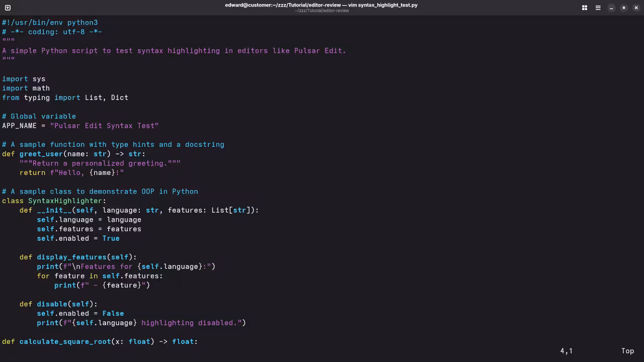
Task: Click the Top indicator in the status line
Action: (627, 351)
